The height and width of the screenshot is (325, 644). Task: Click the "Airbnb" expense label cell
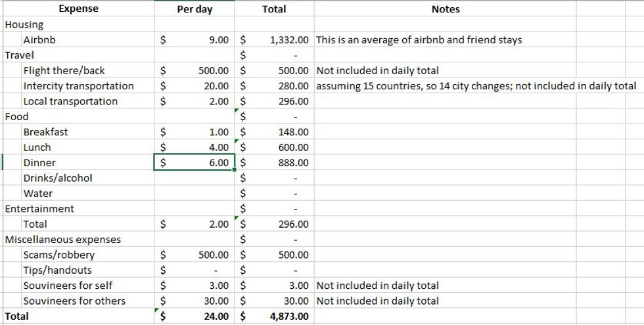(39, 40)
